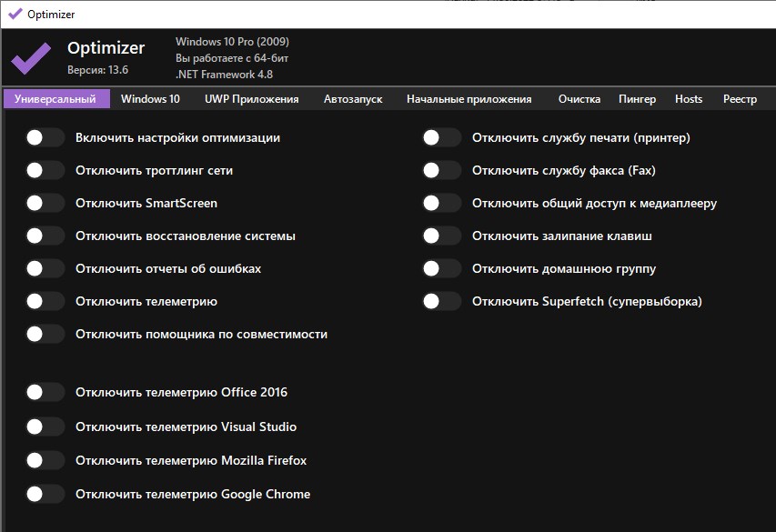Open the Windows 10 tab

pyautogui.click(x=150, y=99)
